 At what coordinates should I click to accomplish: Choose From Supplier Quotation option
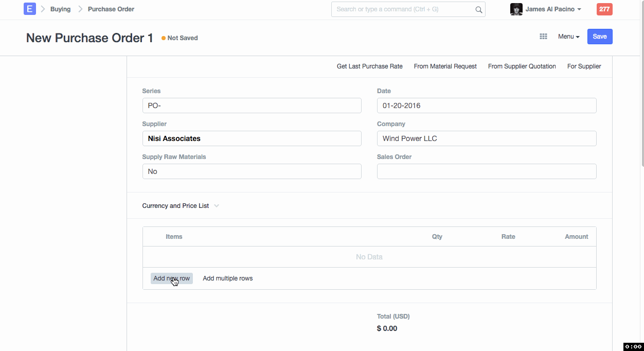coord(522,66)
